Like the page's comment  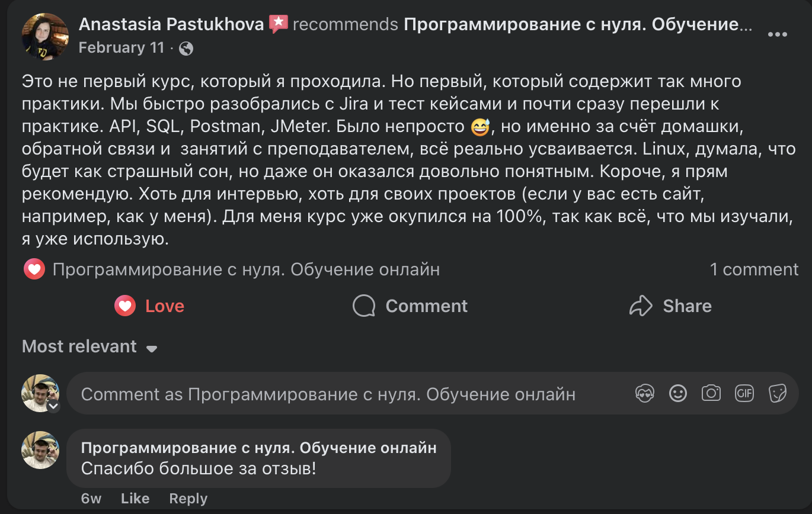click(x=135, y=498)
